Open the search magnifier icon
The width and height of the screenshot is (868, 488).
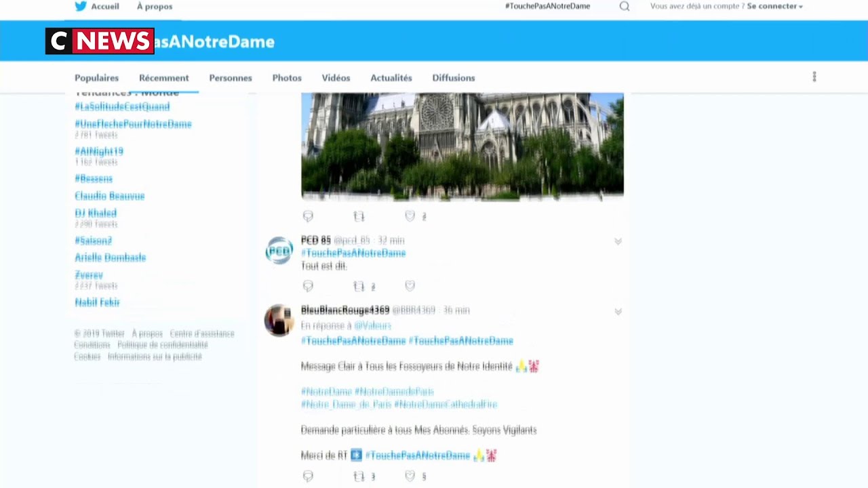click(x=624, y=6)
